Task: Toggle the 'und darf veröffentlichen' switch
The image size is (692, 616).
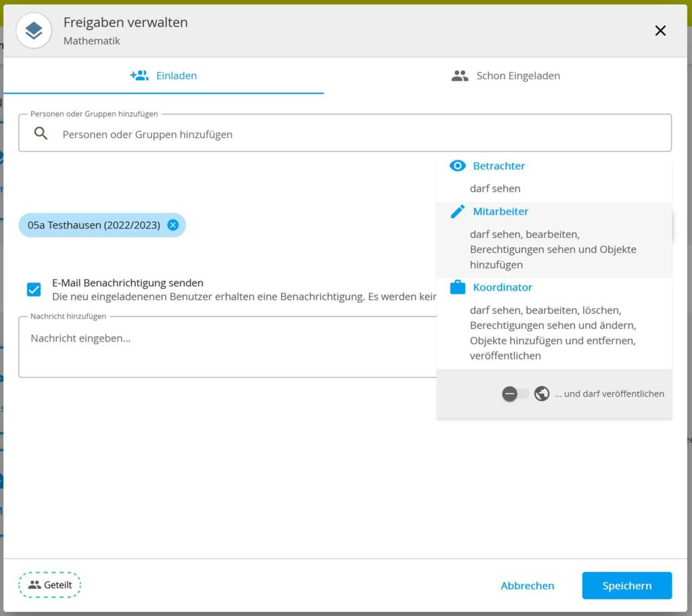Action: pyautogui.click(x=515, y=394)
